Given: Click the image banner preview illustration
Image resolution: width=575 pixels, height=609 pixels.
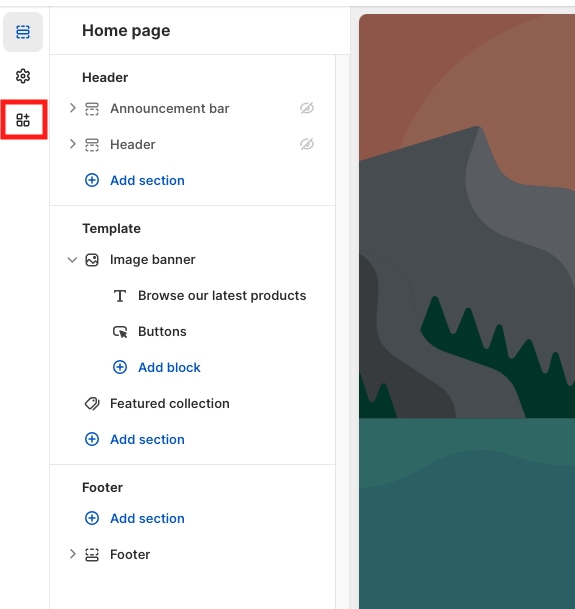Looking at the screenshot, I should [x=467, y=311].
